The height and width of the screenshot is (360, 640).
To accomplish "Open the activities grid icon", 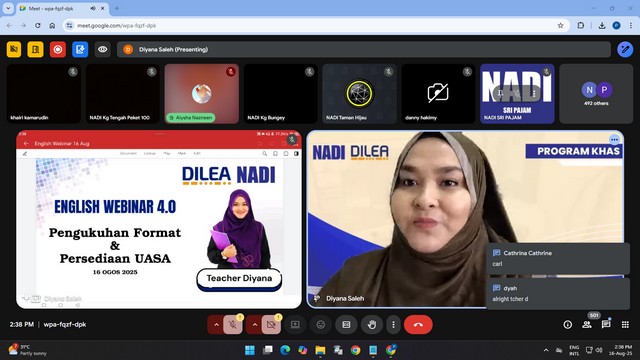I will (x=625, y=324).
